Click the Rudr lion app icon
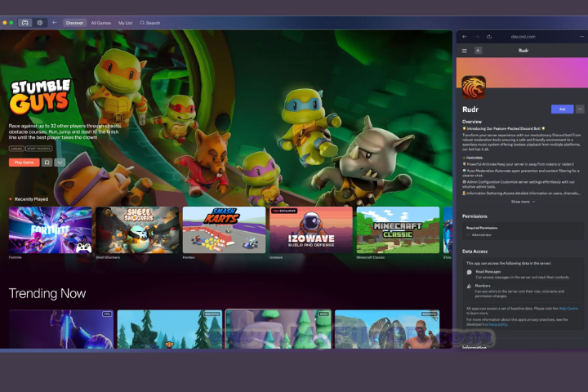This screenshot has height=392, width=588. [474, 87]
